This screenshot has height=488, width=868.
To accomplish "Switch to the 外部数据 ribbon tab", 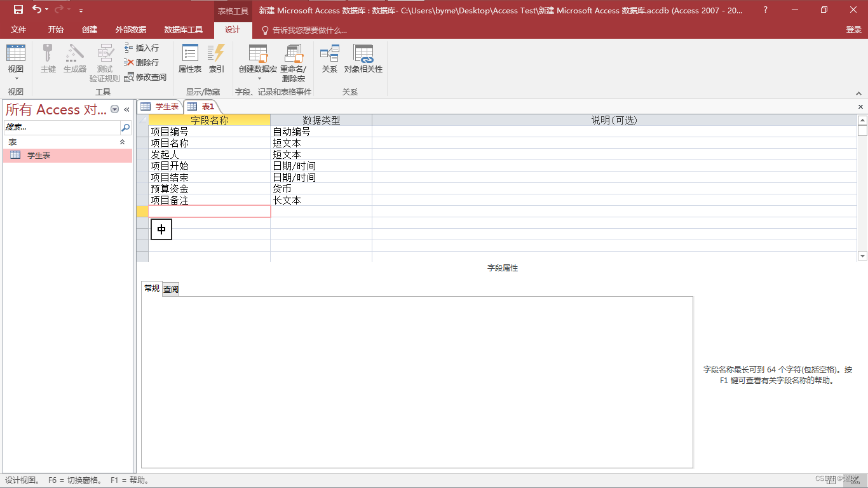I will click(131, 30).
